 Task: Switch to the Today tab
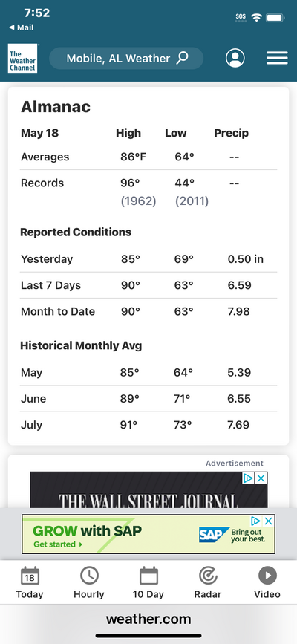click(30, 582)
